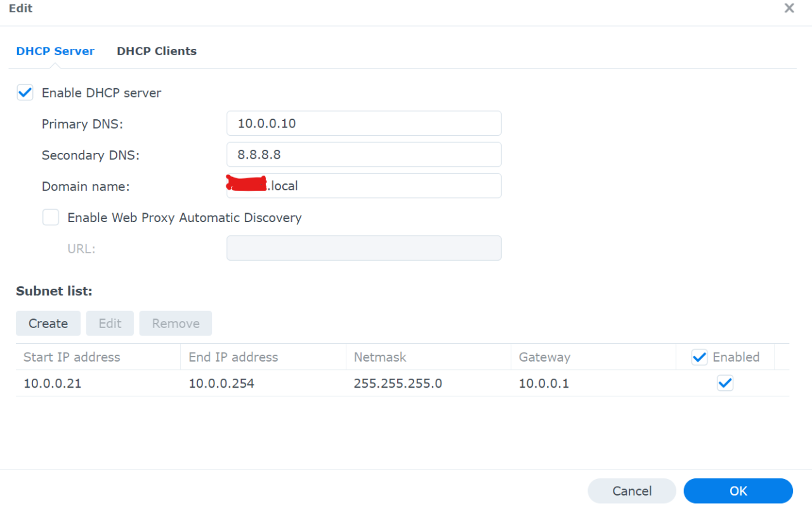The height and width of the screenshot is (512, 812).
Task: Click the URL input field
Action: (363, 248)
